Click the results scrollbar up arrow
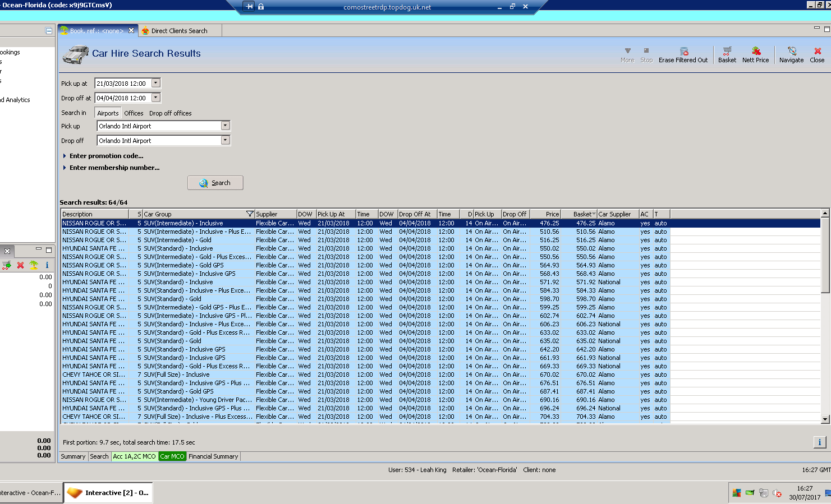This screenshot has height=504, width=831. point(825,214)
